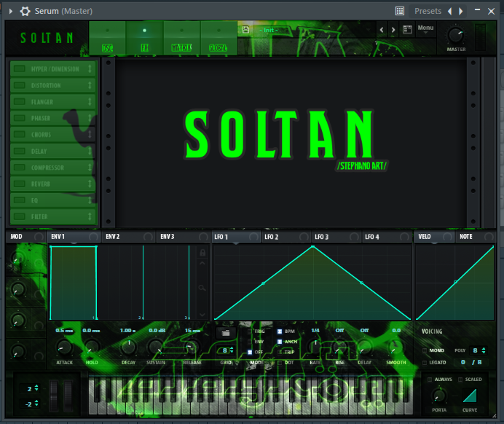Screen dimensions: 504x424
Task: Select the LFO 3 tab
Action: (x=336, y=237)
